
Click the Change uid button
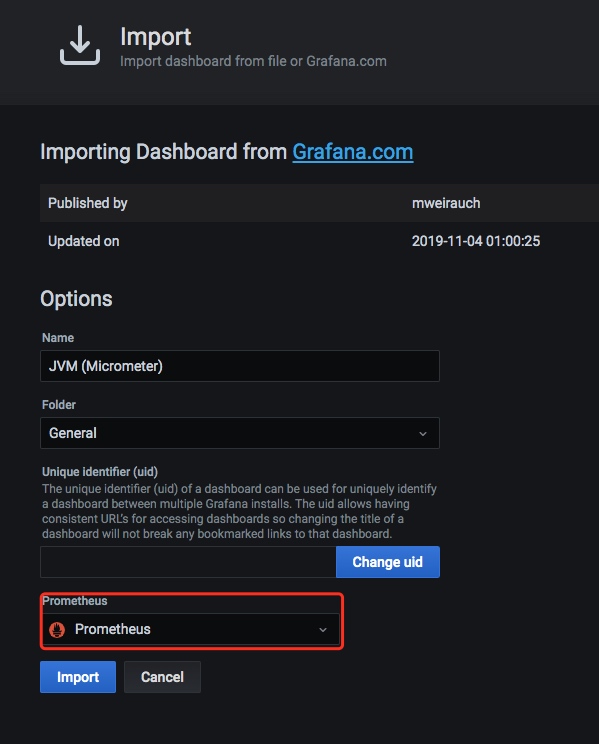tap(388, 562)
